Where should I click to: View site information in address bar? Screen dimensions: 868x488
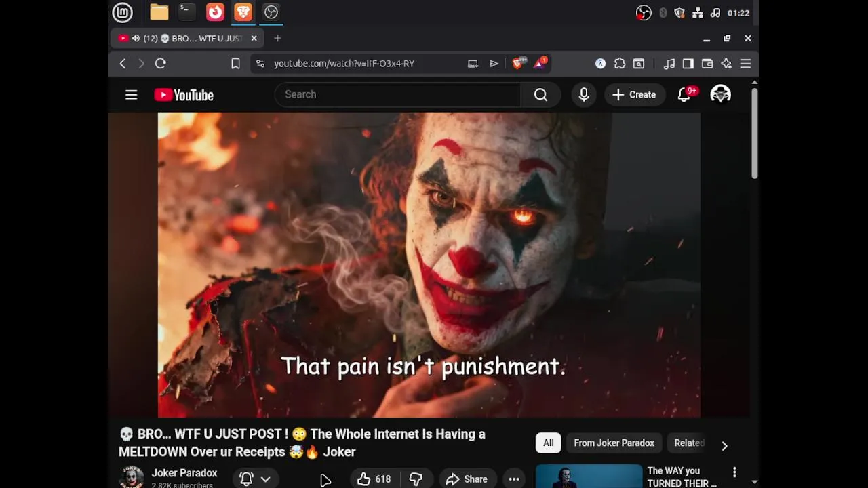click(260, 64)
